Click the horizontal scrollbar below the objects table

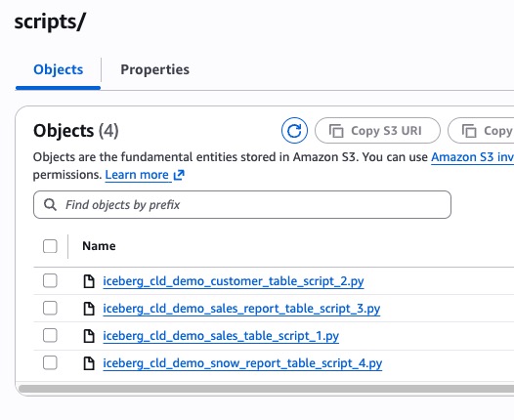pos(266,389)
